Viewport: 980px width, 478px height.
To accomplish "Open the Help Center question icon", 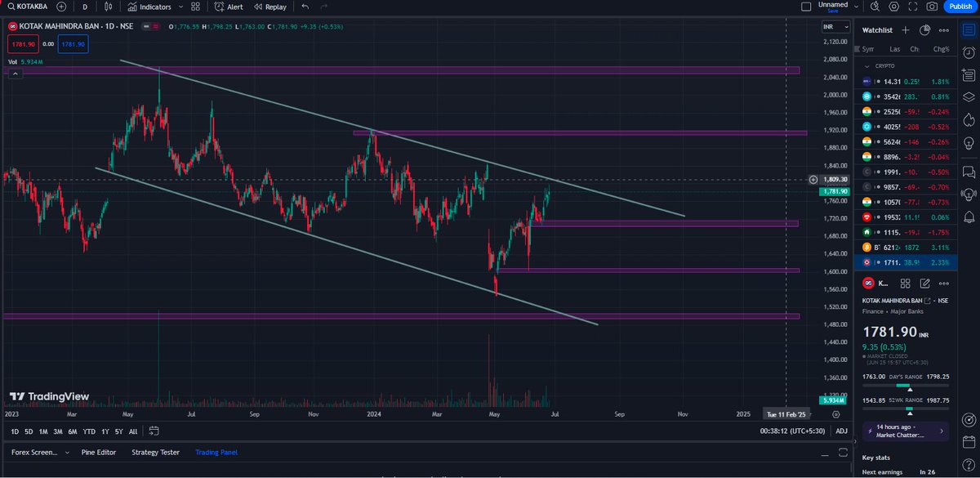I will 969,467.
